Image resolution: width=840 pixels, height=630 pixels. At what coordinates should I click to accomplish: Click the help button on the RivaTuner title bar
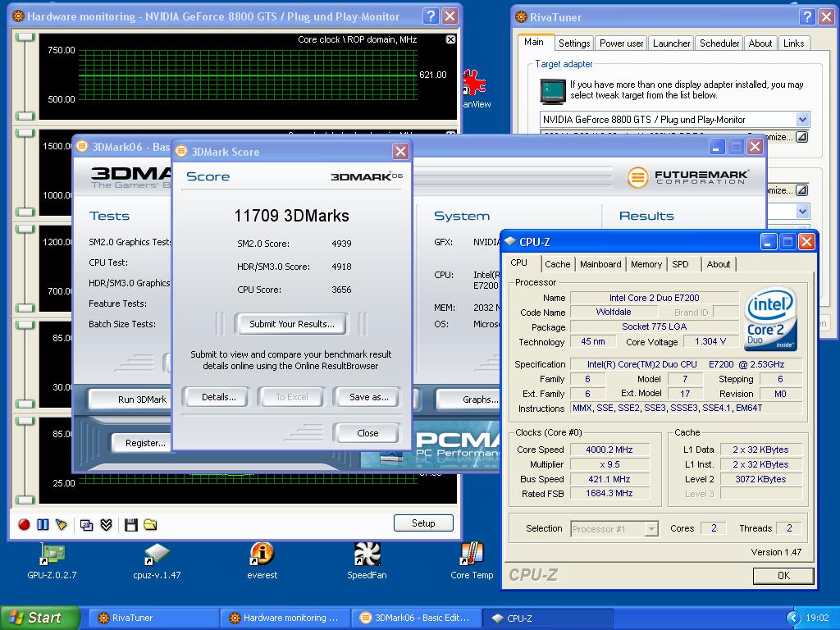807,17
